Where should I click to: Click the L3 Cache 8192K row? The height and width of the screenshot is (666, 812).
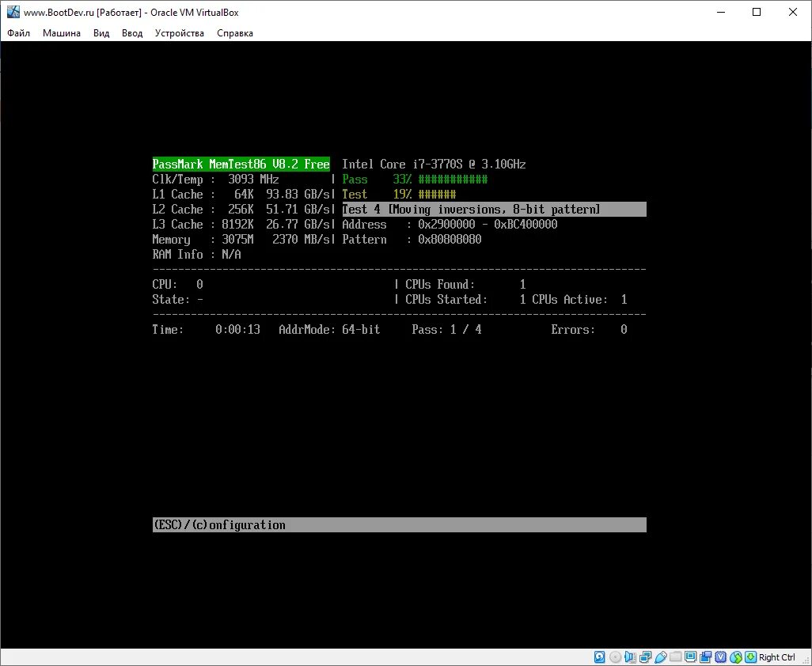pyautogui.click(x=241, y=224)
